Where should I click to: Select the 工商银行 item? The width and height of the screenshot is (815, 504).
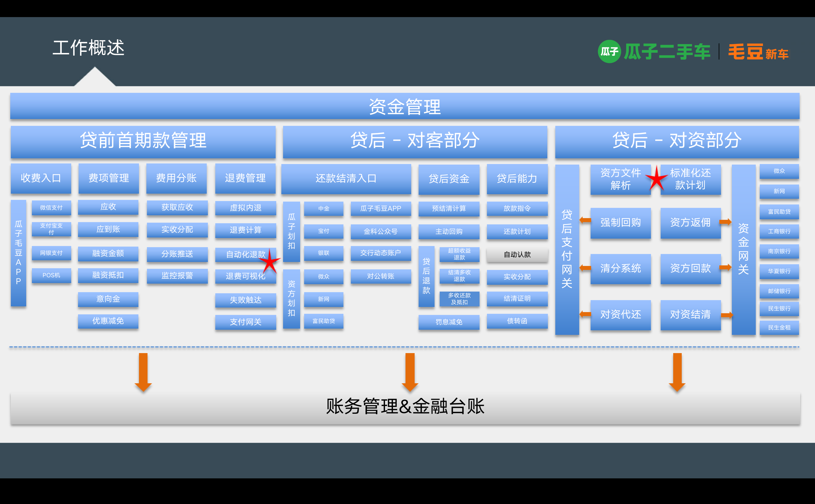(779, 231)
